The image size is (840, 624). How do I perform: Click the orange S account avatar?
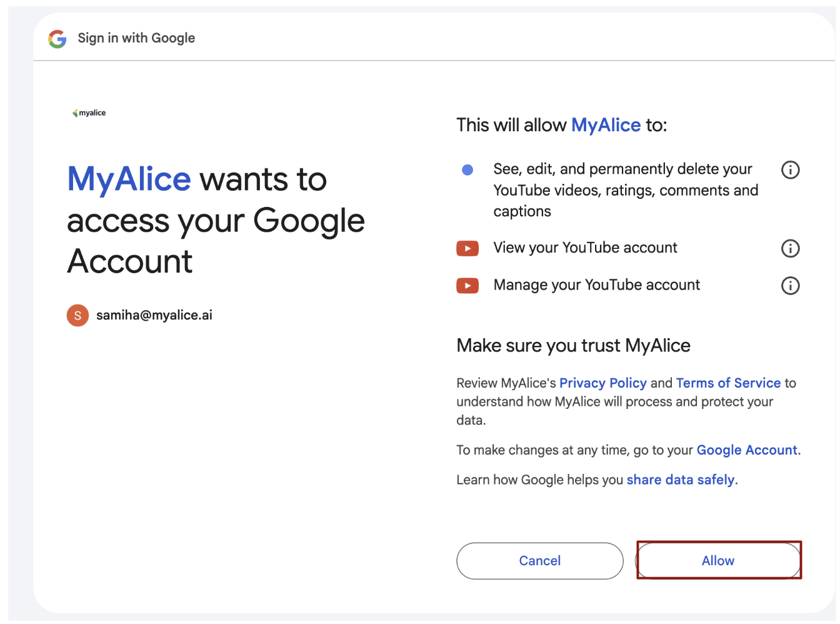tap(77, 315)
